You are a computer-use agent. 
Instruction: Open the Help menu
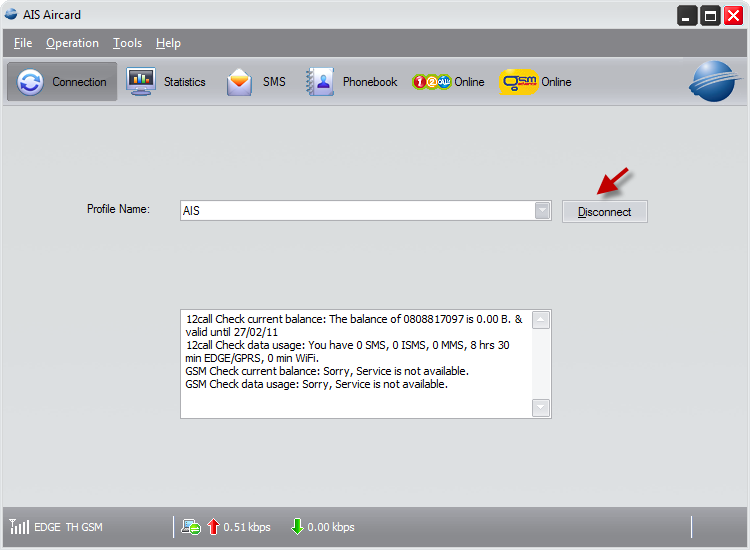click(x=168, y=43)
